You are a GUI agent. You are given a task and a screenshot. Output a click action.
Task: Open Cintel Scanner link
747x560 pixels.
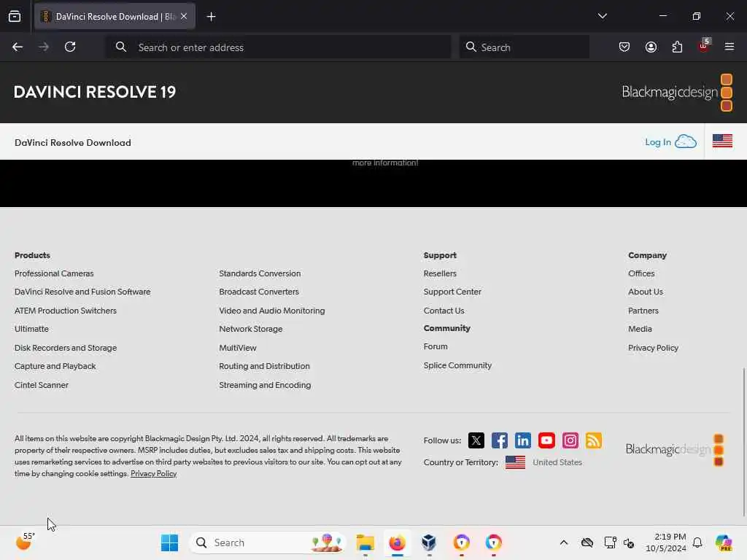[42, 385]
